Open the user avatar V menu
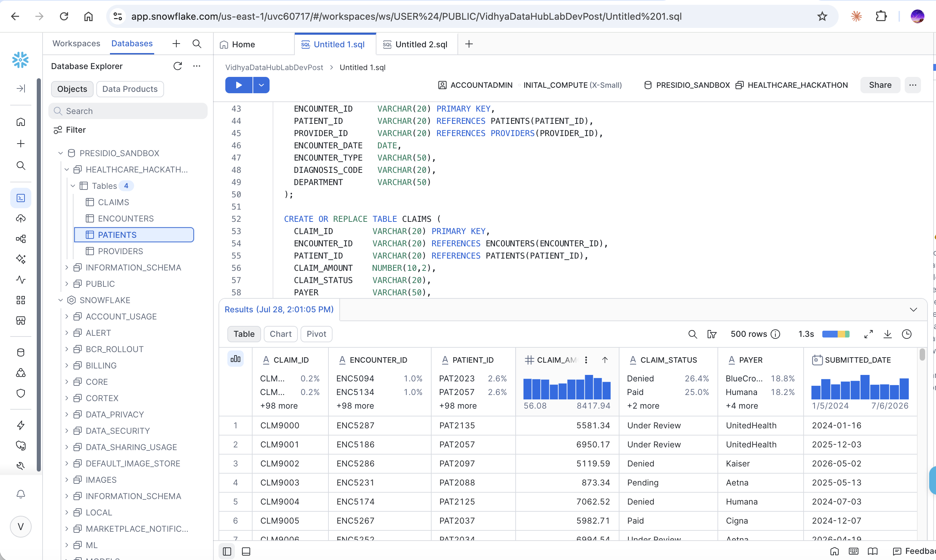This screenshot has width=936, height=560. click(21, 527)
